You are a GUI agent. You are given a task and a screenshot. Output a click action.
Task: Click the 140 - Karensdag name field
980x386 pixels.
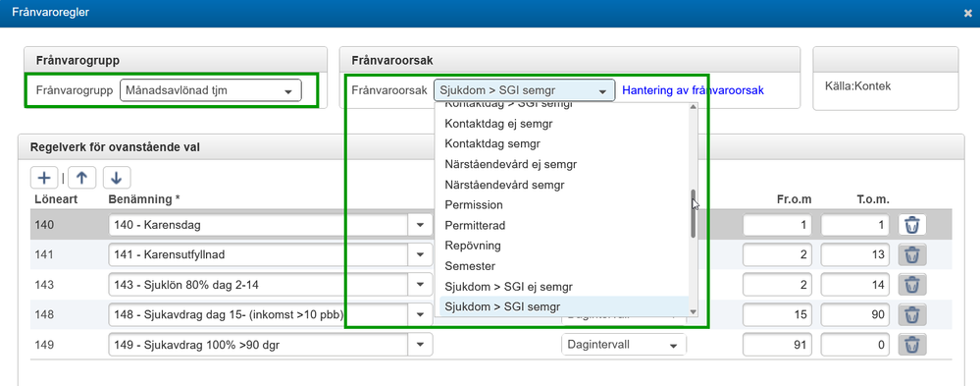[258, 225]
